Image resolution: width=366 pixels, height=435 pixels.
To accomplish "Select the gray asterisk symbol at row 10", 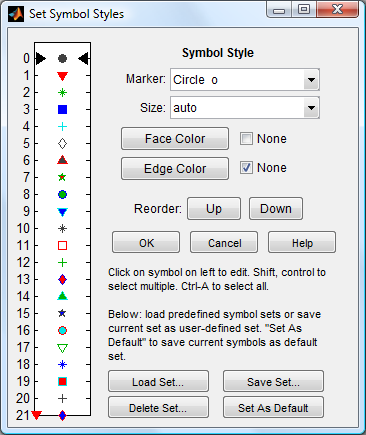I will (62, 229).
